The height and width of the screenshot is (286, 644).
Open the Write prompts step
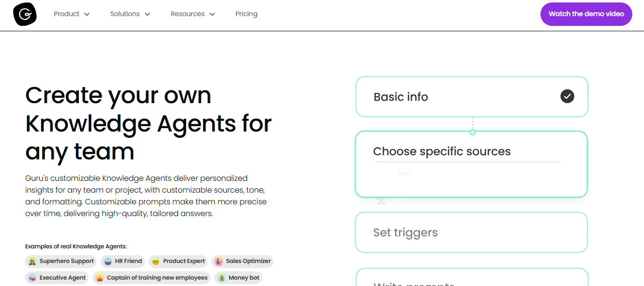pos(472,277)
